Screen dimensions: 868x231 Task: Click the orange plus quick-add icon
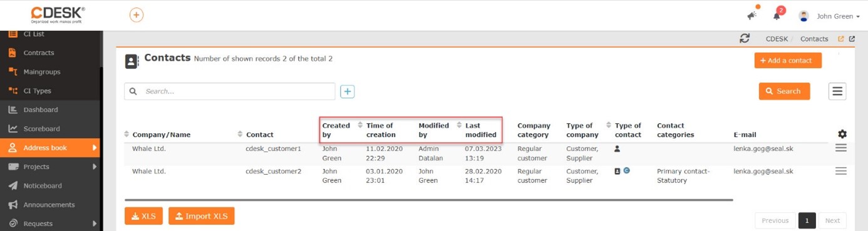coord(137,15)
